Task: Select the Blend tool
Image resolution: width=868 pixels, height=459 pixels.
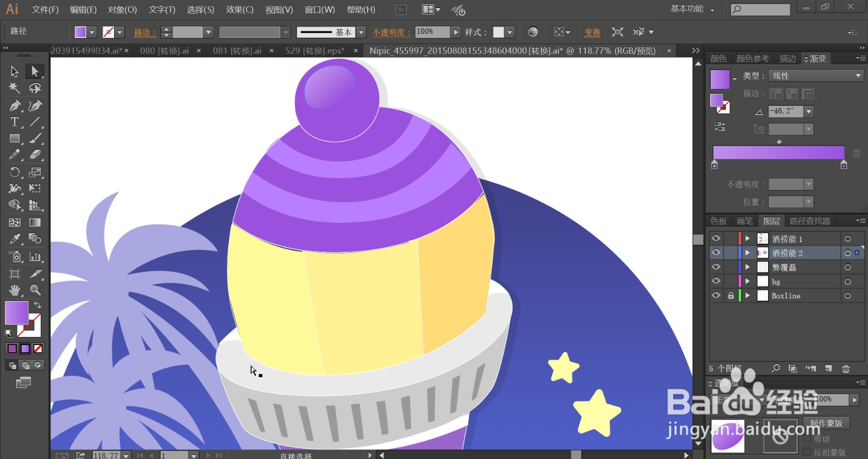Action: coord(35,239)
